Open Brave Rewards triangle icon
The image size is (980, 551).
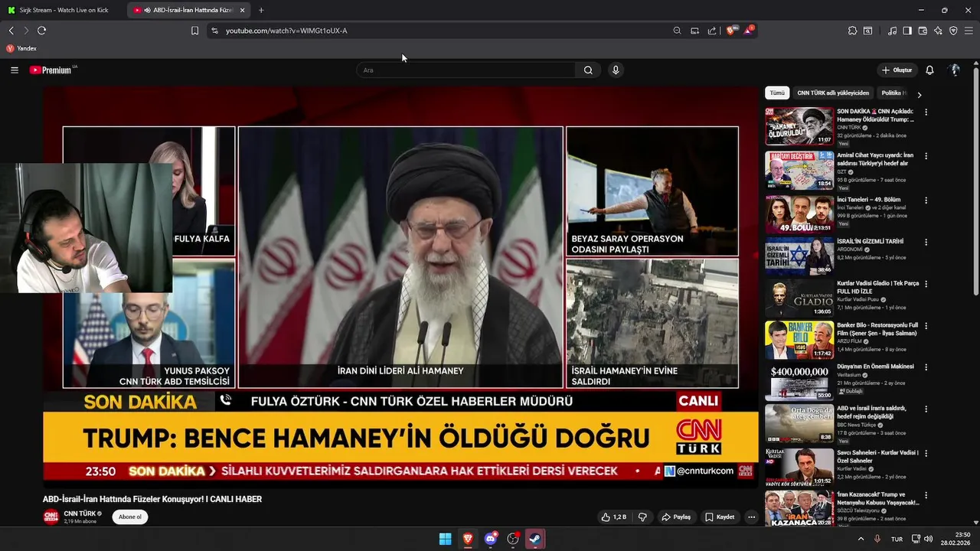[748, 31]
